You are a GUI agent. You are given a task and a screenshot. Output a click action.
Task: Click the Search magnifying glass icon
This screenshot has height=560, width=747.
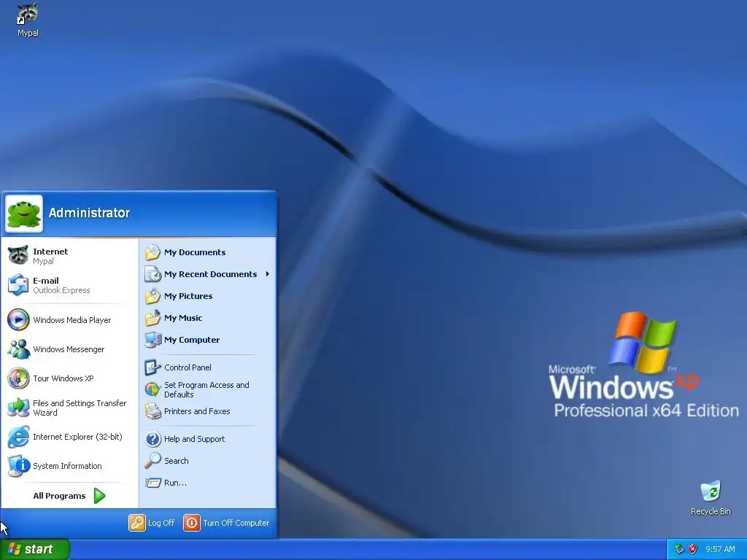[153, 461]
